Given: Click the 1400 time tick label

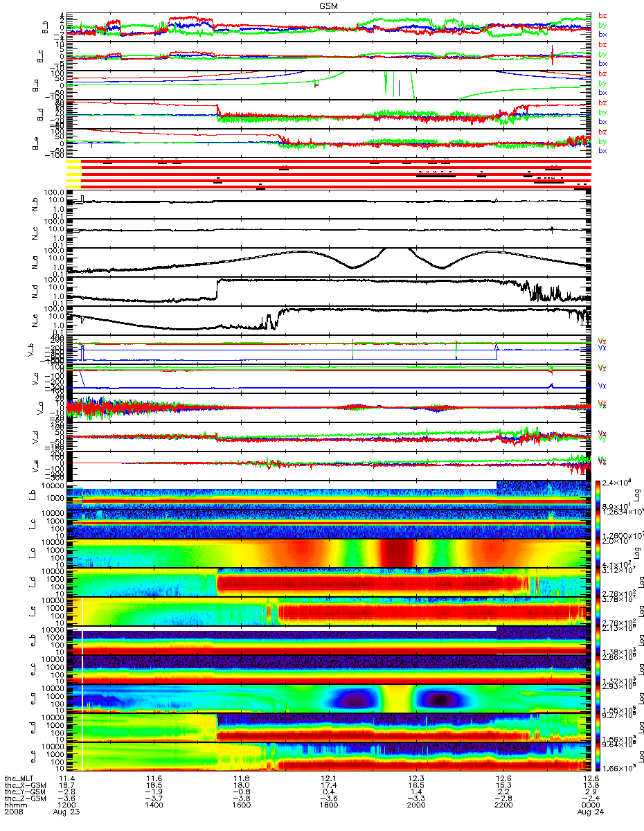Looking at the screenshot, I should [153, 806].
